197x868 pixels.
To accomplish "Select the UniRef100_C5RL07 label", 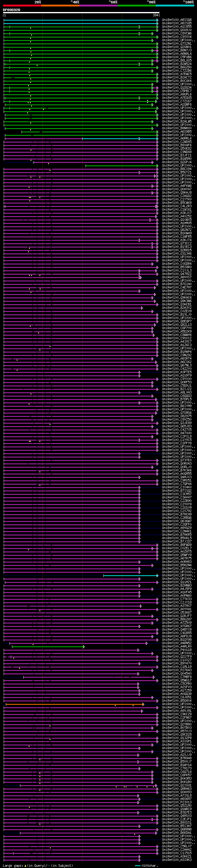I will click(x=176, y=846).
